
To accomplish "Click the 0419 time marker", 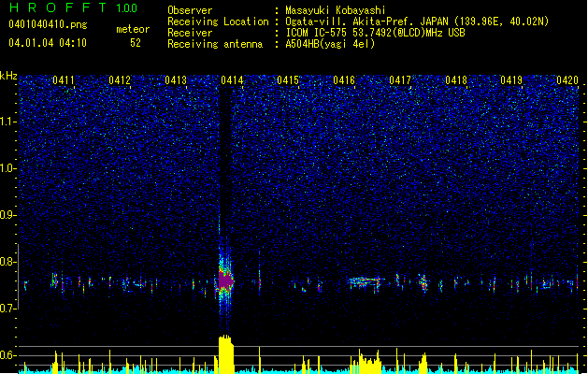I will 511,80.
